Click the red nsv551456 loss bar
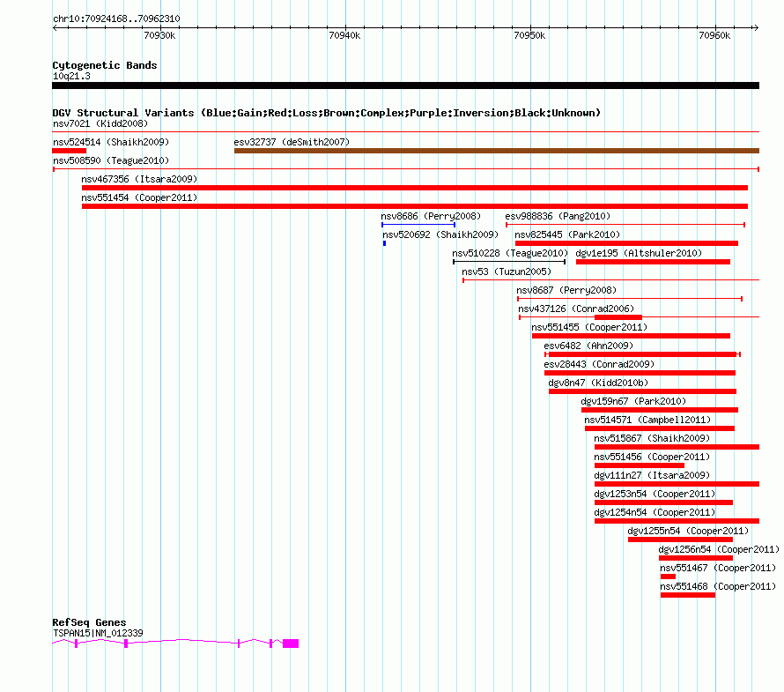Viewport: 784px width, 692px height. coord(640,465)
